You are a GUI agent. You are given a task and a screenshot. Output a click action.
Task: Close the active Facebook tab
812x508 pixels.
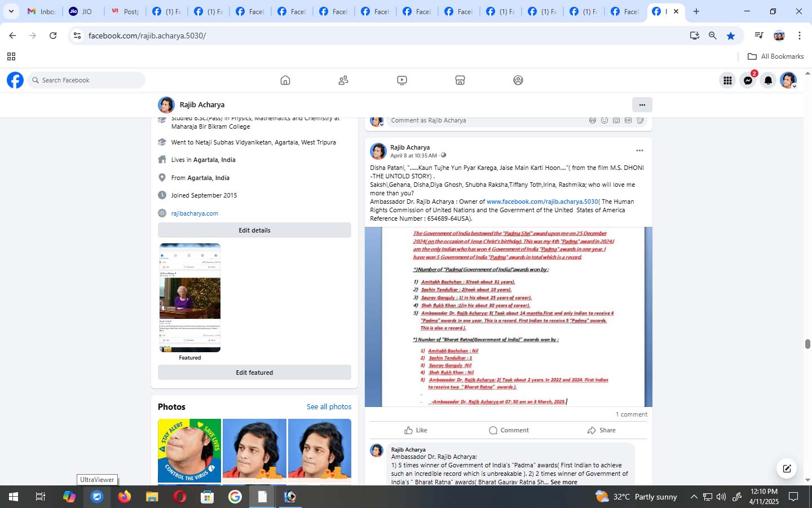676,11
